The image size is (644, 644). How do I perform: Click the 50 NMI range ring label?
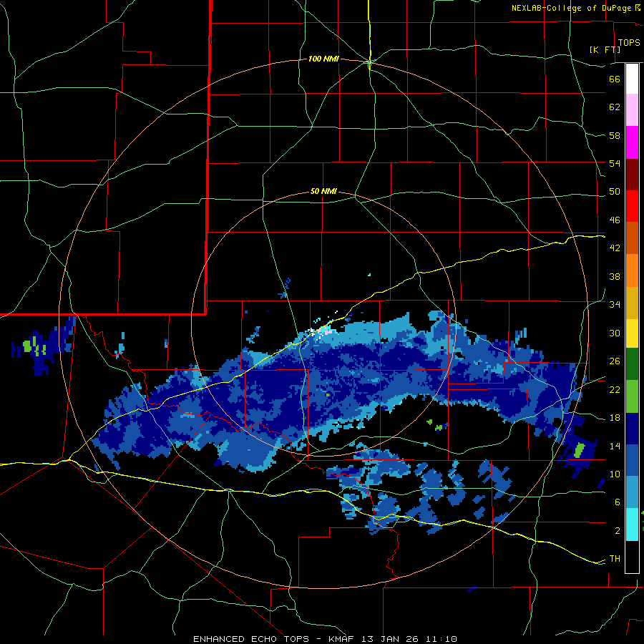pyautogui.click(x=323, y=191)
